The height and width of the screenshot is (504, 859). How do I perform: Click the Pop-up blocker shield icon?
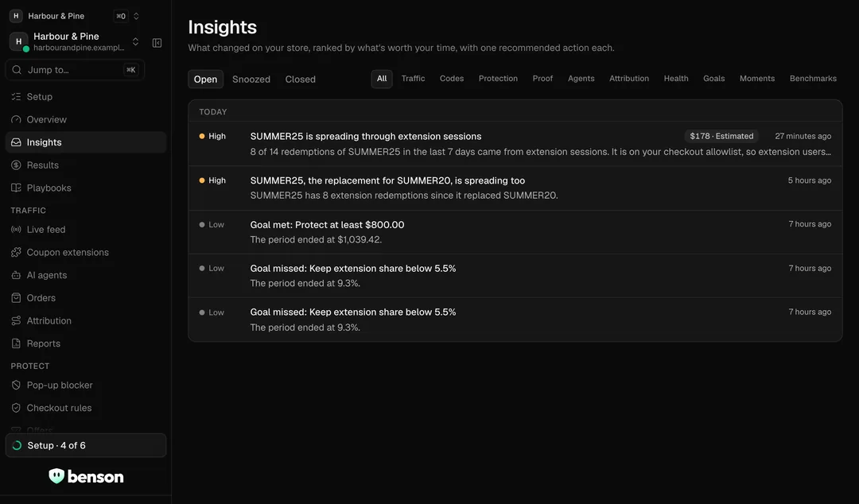16,385
